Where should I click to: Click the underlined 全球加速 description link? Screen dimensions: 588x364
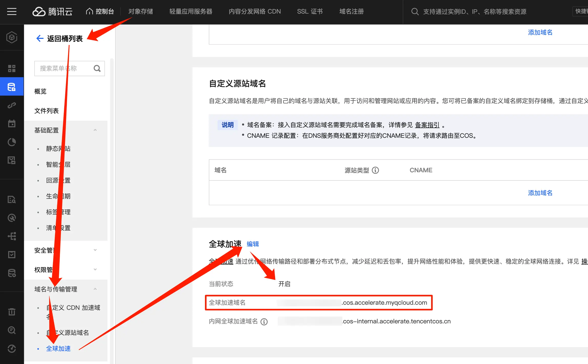coord(221,261)
